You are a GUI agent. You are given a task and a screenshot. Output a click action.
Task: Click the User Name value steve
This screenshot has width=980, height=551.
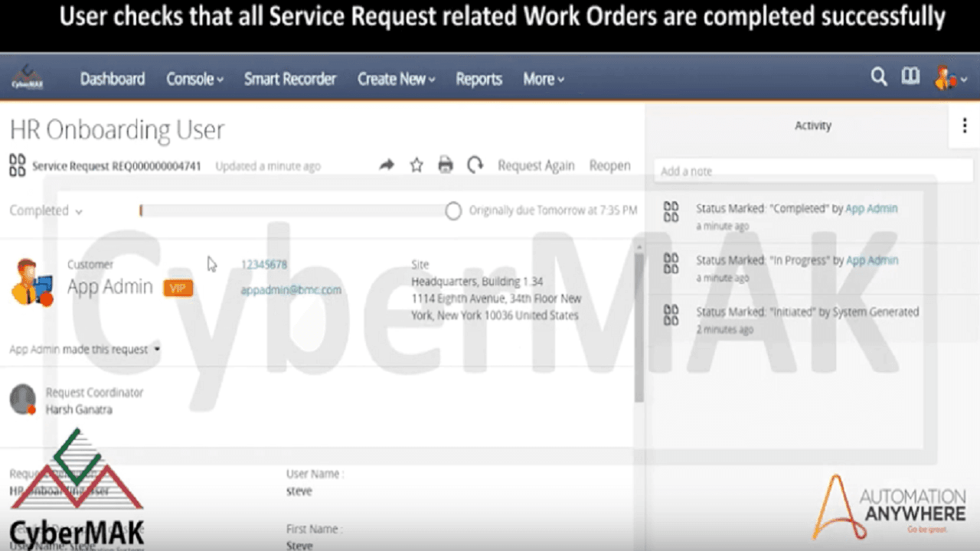click(x=299, y=491)
